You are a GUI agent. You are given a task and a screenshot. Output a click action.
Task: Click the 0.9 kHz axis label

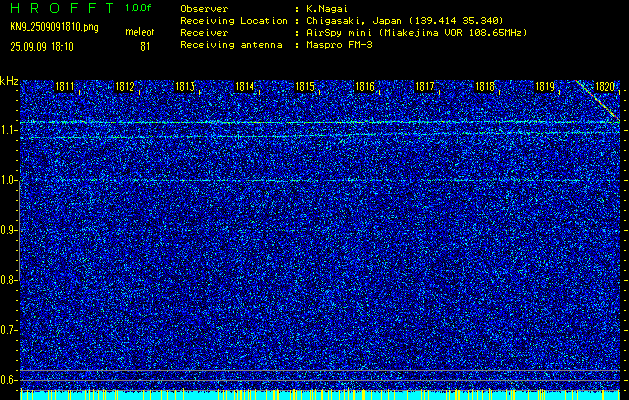[x=8, y=230]
